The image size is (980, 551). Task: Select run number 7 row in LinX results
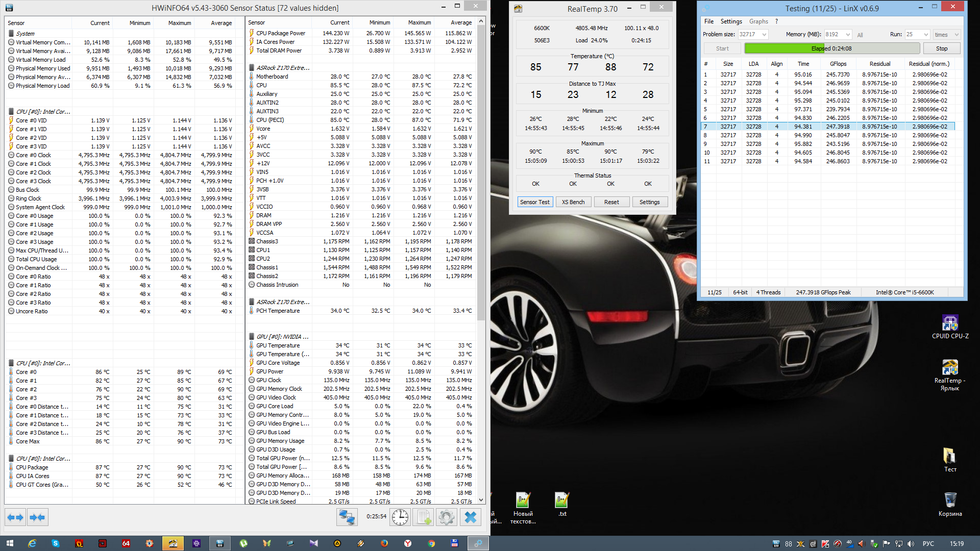[827, 127]
